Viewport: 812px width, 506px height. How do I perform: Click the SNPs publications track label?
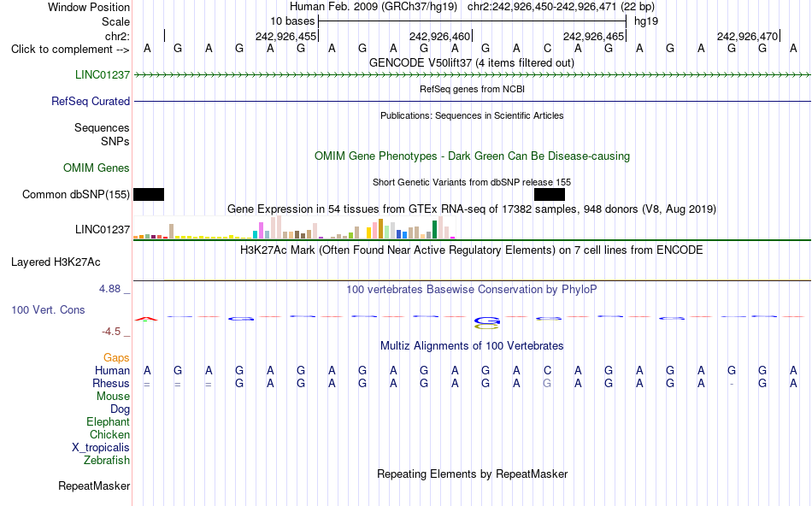point(115,141)
